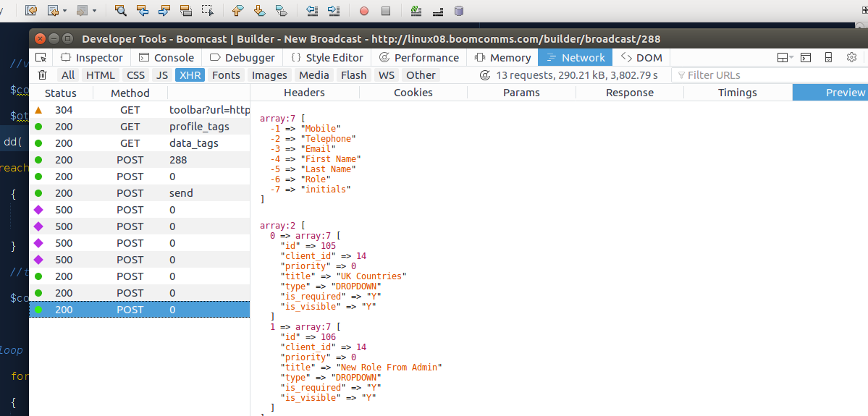The height and width of the screenshot is (416, 868).
Task: Click the magnifier search icon in IDE toolbar
Action: tap(120, 11)
